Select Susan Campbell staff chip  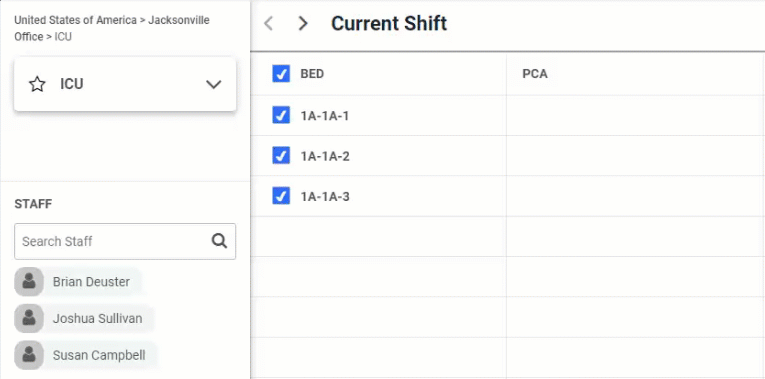click(86, 355)
